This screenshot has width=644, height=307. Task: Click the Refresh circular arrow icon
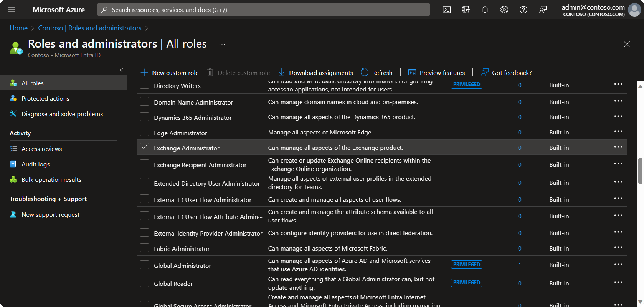click(365, 72)
